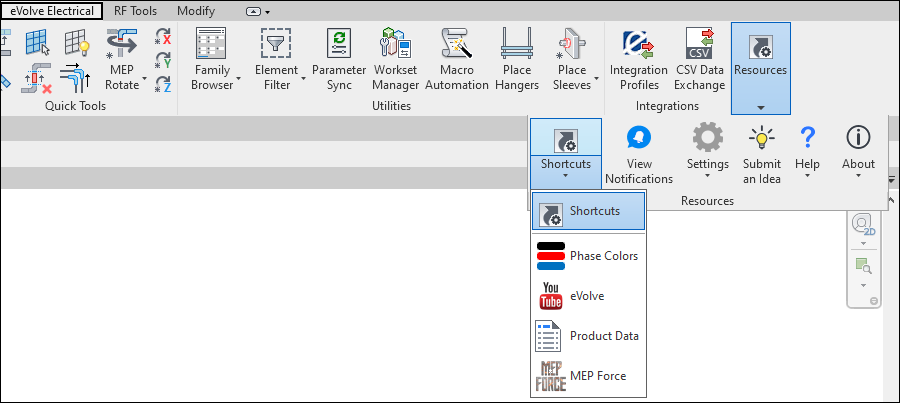The image size is (900, 403).
Task: Switch to the Modify tab
Action: (196, 10)
